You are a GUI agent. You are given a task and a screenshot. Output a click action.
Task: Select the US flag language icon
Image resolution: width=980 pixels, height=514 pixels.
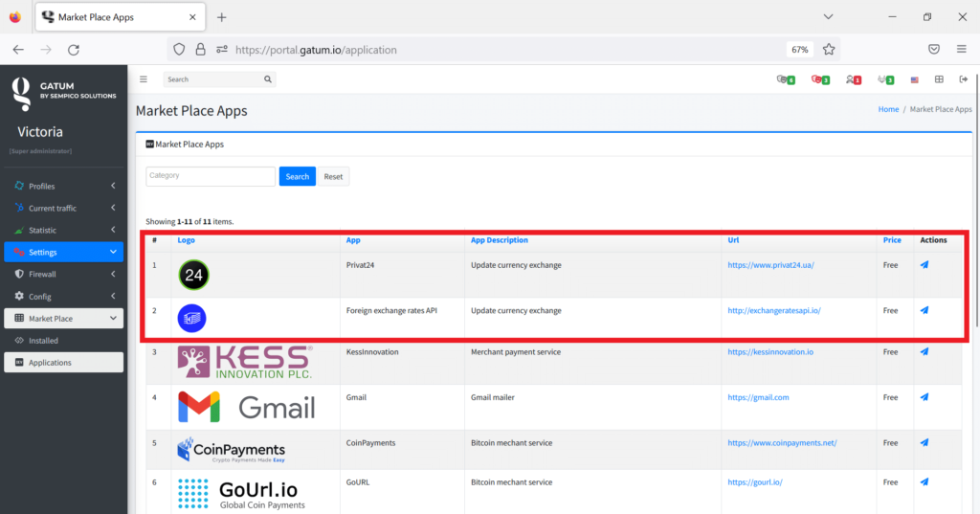coord(914,79)
